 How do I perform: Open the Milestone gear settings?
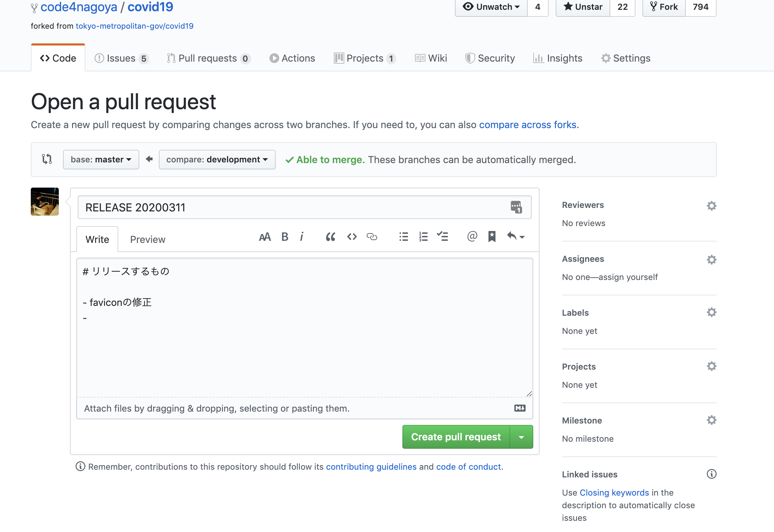tap(711, 420)
